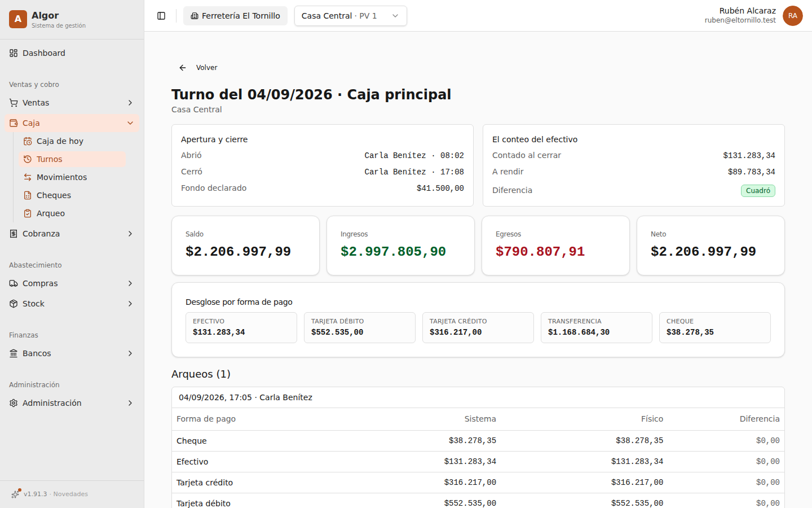Click the Algor logo icon
The image size is (812, 508).
[x=18, y=19]
